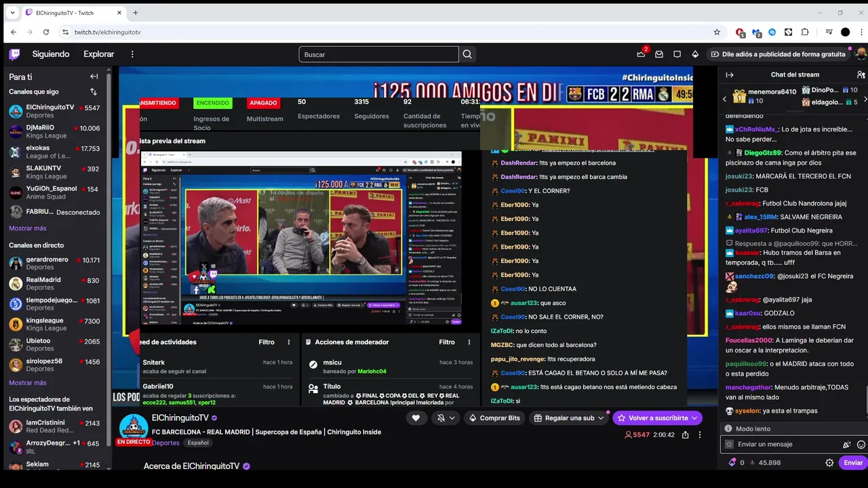868x488 pixels.
Task: Open the three-dot menu beside Explorar
Action: 132,54
